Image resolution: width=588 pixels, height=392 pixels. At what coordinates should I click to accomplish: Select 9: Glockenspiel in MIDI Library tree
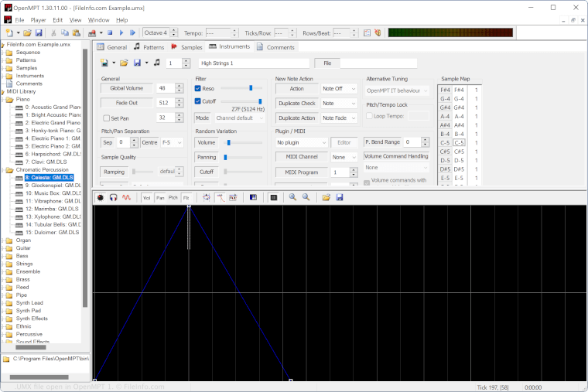click(53, 186)
